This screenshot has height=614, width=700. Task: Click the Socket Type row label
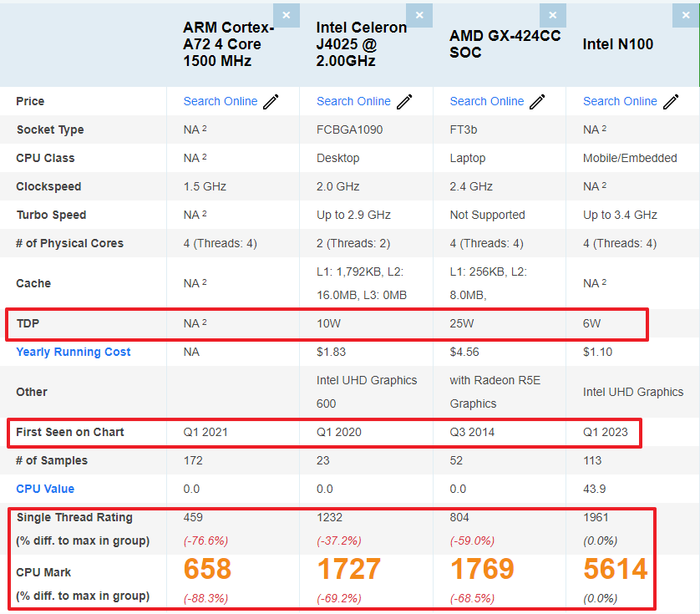50,130
